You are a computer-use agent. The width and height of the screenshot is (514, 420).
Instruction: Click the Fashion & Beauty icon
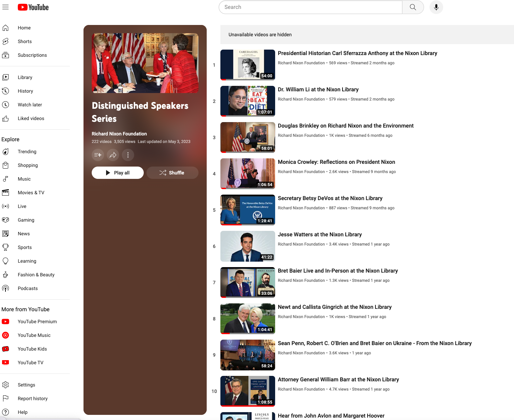[x=5, y=275]
